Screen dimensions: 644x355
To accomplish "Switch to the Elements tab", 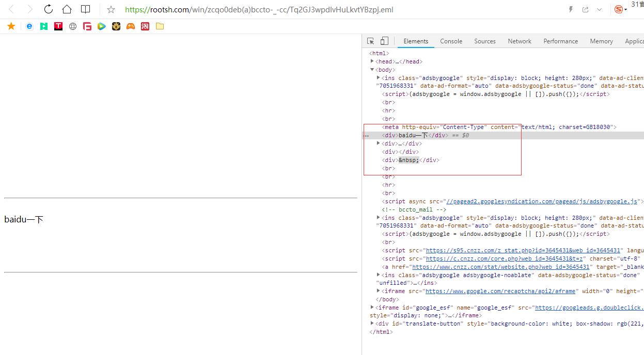I will (416, 41).
